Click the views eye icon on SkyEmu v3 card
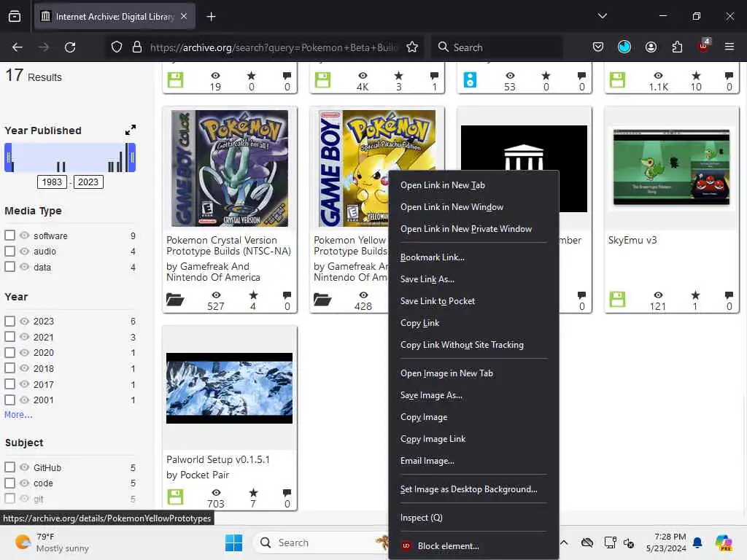 (x=658, y=295)
